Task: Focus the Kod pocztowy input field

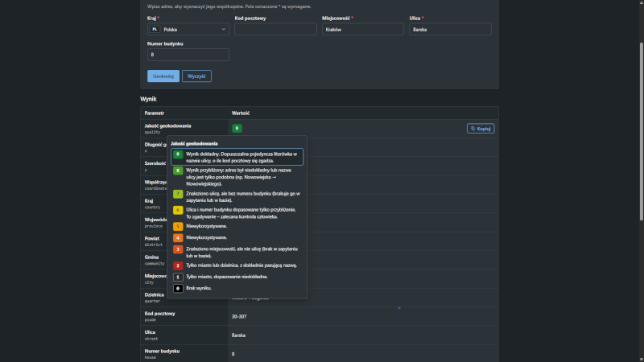Action: coord(275,29)
